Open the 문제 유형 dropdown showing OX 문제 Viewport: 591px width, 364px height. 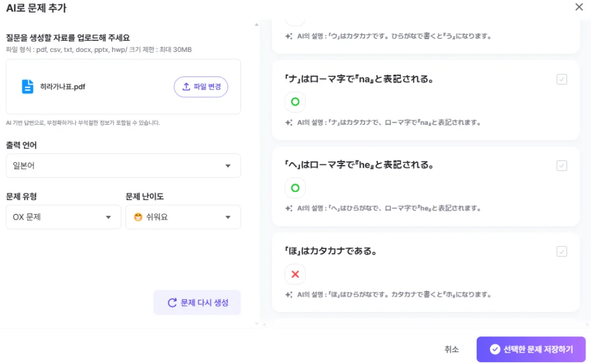[63, 217]
